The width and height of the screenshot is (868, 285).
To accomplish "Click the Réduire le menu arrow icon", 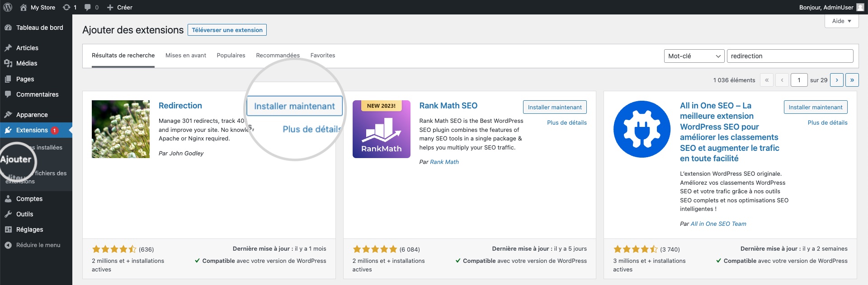I will pyautogui.click(x=8, y=245).
